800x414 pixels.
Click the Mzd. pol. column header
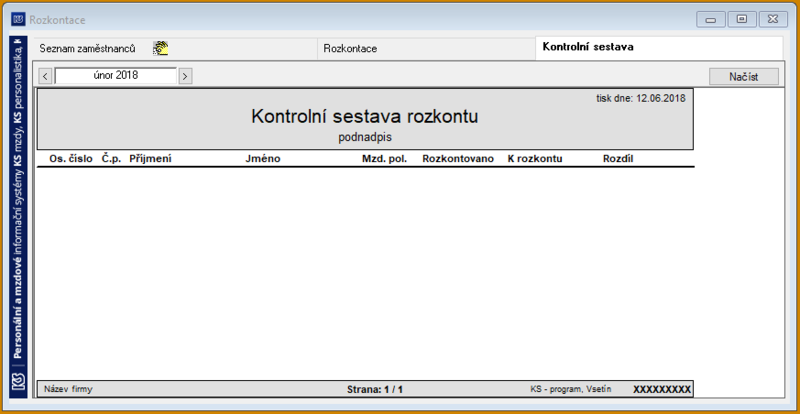384,159
